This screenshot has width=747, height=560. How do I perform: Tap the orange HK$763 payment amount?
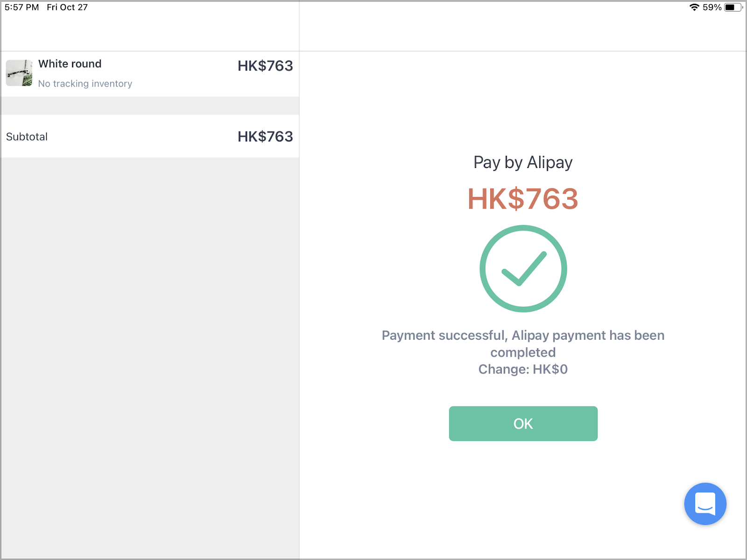pyautogui.click(x=523, y=199)
